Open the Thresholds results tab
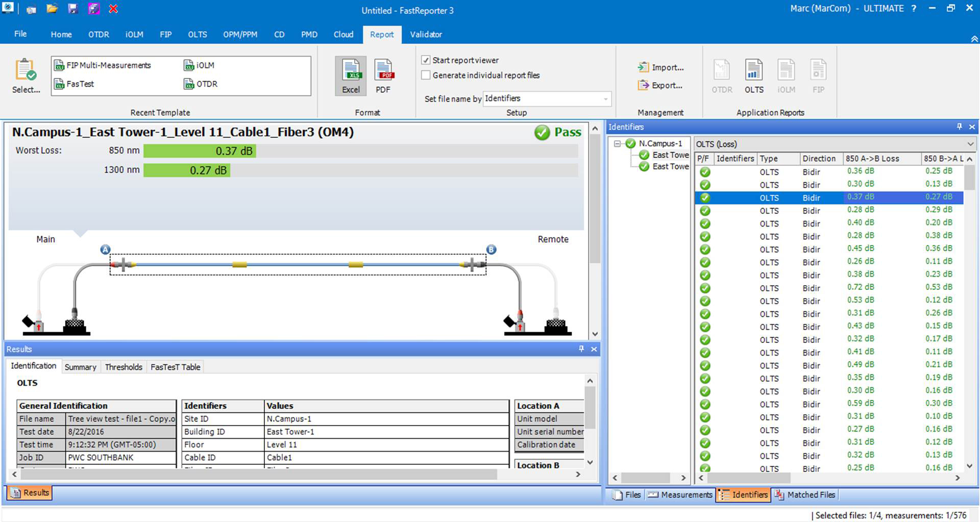This screenshot has width=980, height=522. coord(124,367)
